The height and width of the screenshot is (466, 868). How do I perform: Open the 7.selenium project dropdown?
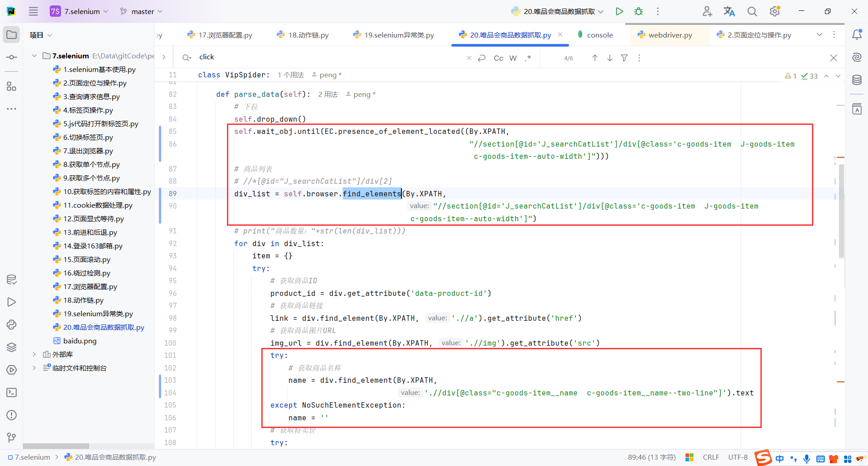point(79,11)
